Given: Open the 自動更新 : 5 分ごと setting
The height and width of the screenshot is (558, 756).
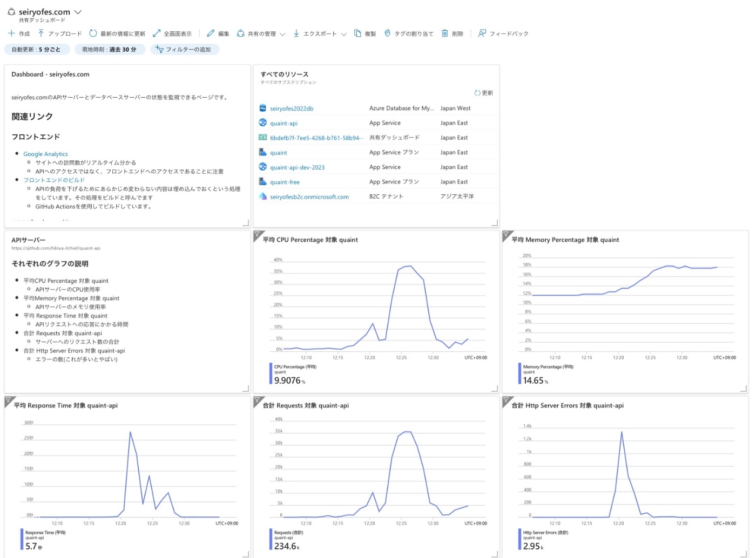Looking at the screenshot, I should (37, 49).
